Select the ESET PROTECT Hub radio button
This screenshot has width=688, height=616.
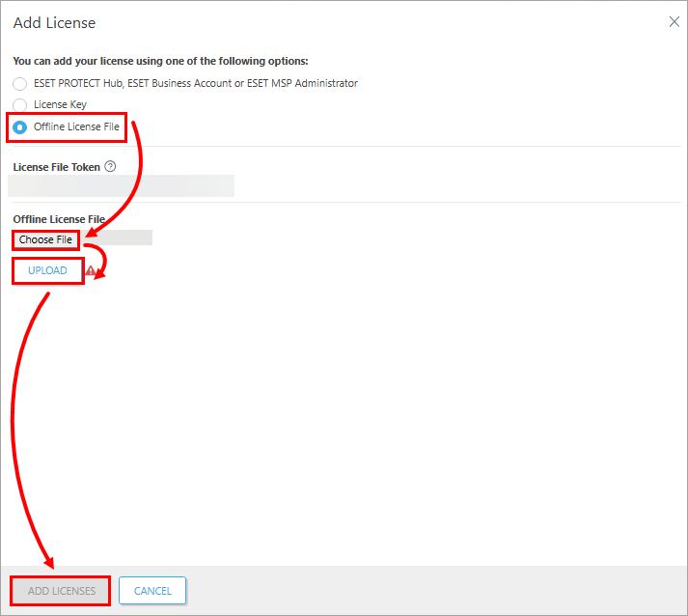(19, 83)
